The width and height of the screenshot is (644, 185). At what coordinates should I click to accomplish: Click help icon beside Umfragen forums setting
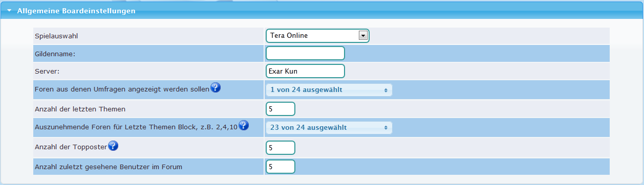[x=216, y=88]
